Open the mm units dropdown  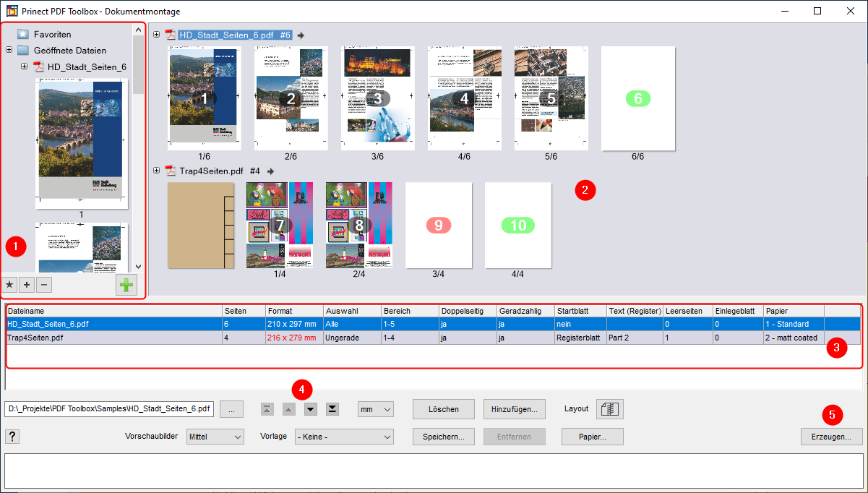point(376,409)
